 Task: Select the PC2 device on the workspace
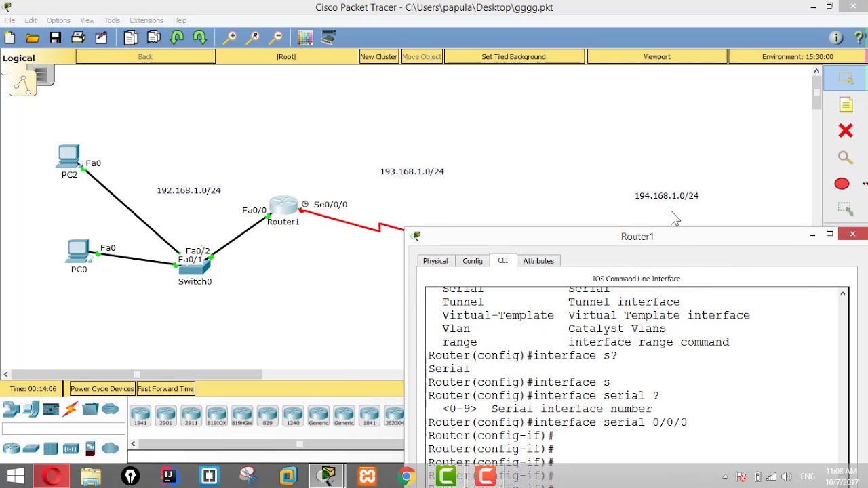click(68, 157)
